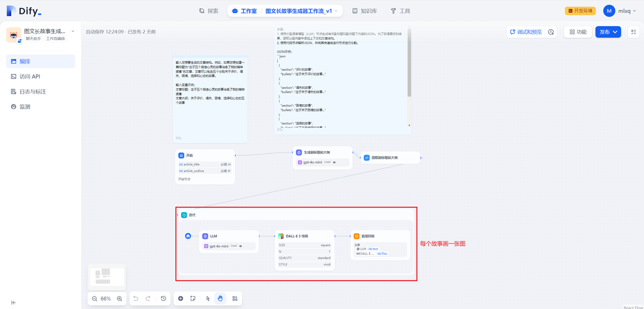
Task: Select the 直接回复 answer node icon
Action: pyautogui.click(x=356, y=236)
